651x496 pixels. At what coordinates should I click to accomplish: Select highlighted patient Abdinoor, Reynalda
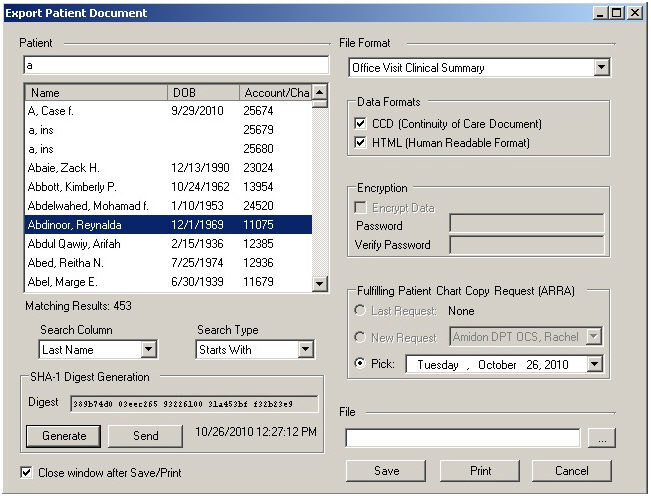tap(168, 225)
